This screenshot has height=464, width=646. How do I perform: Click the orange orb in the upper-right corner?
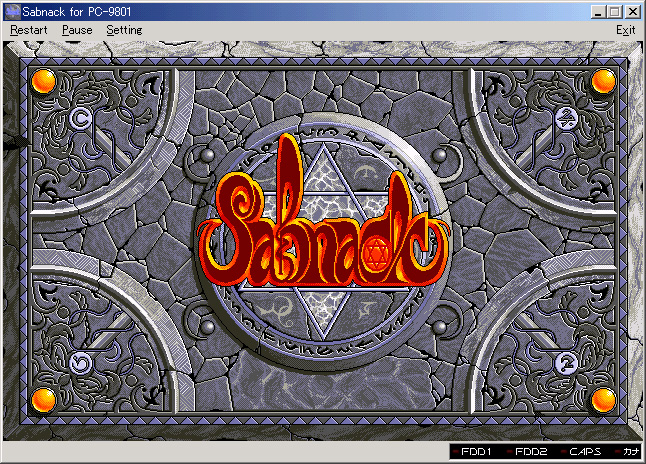pos(604,81)
